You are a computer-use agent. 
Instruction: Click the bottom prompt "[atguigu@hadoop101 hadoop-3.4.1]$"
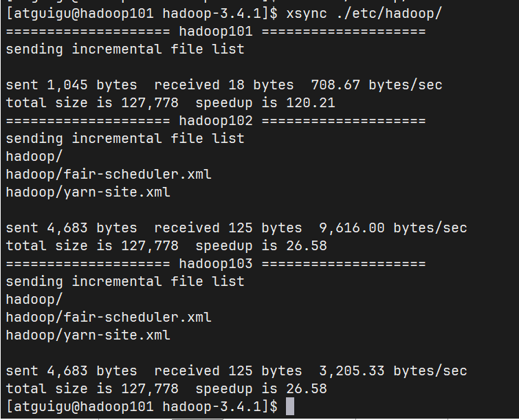coord(142,407)
